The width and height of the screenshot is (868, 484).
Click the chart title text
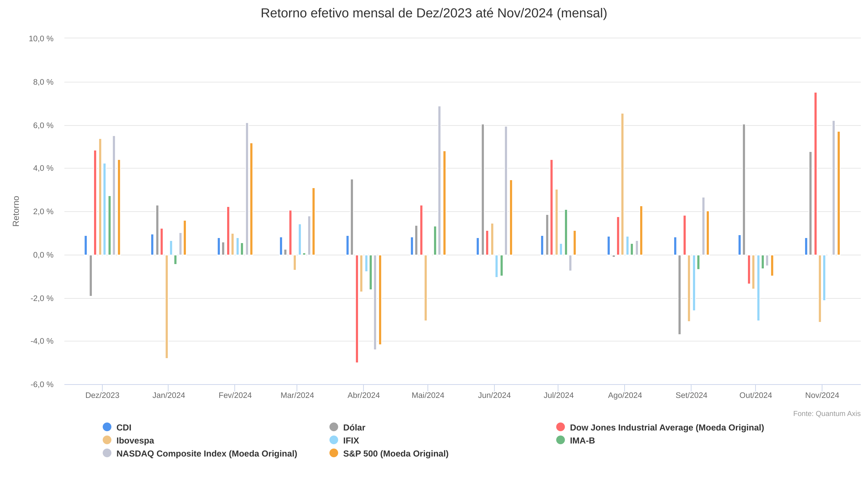tap(434, 13)
